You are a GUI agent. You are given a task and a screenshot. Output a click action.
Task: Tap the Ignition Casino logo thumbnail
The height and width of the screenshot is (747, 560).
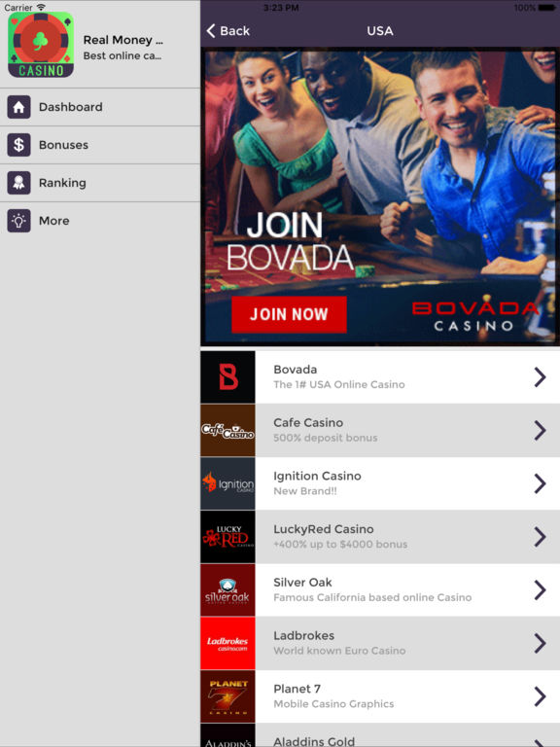(228, 483)
